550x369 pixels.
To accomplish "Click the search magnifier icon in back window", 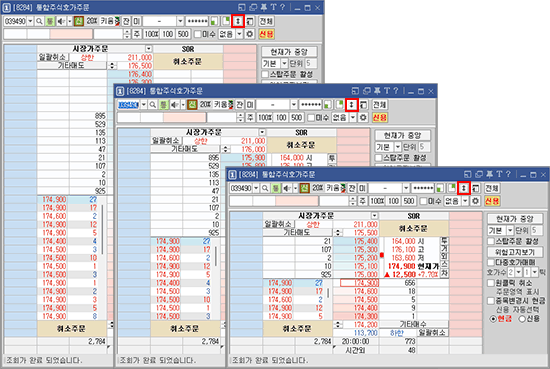I will point(39,21).
